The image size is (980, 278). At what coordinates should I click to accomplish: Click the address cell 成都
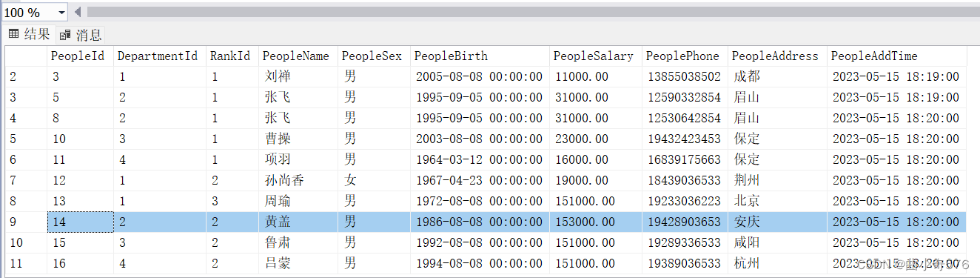777,76
